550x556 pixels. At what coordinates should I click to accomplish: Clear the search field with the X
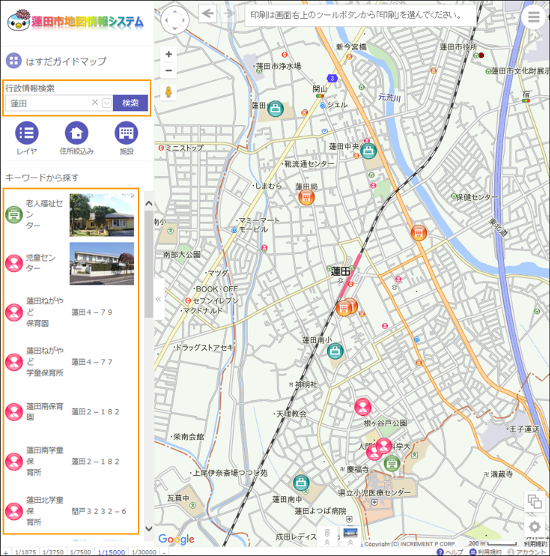95,102
